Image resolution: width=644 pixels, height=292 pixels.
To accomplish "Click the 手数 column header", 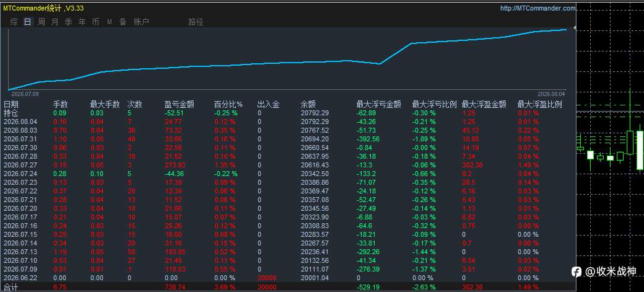I will [x=61, y=105].
